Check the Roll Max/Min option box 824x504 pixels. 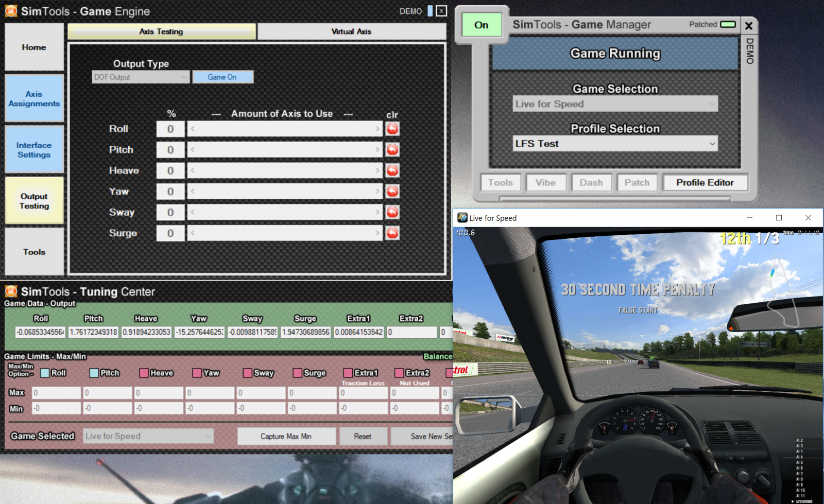click(45, 373)
